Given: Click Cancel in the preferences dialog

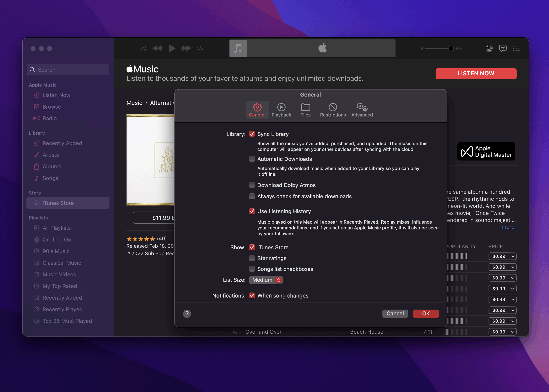Looking at the screenshot, I should tap(395, 314).
